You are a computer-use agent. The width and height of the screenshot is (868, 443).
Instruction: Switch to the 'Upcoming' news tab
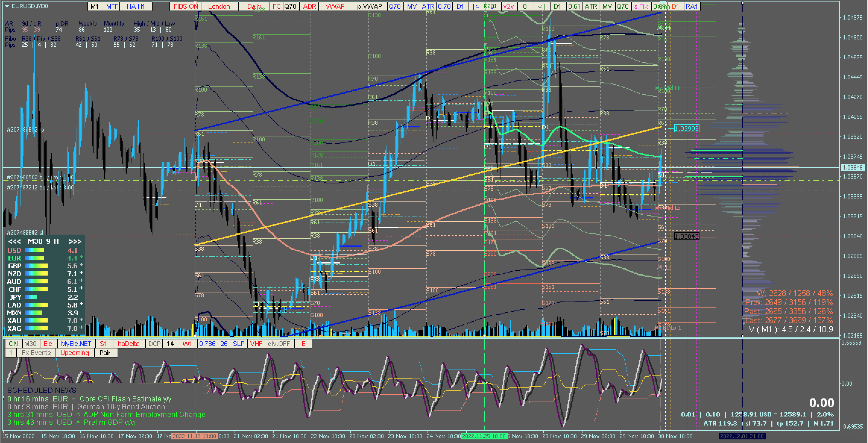coord(74,353)
